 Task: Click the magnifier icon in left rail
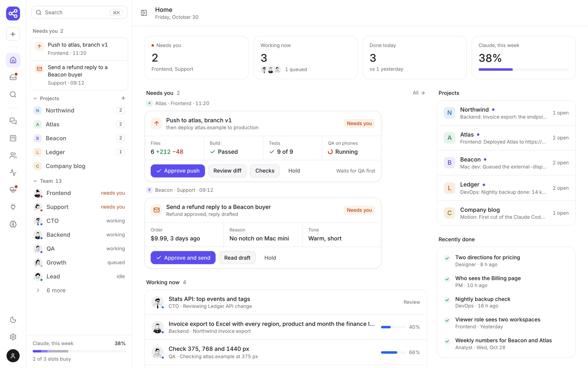coord(13,94)
